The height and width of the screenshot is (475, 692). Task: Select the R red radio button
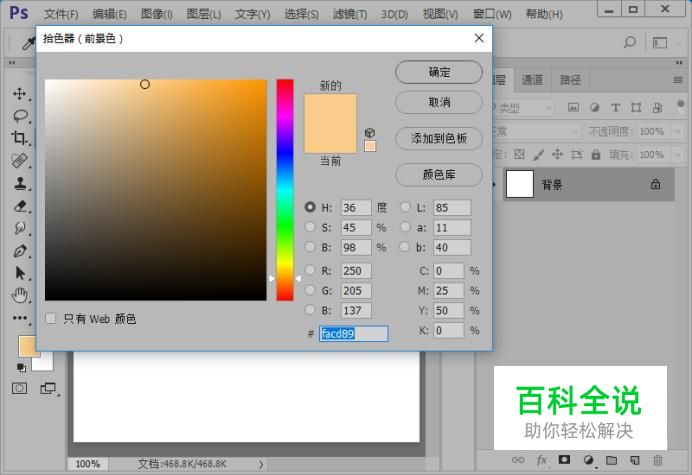pos(310,270)
